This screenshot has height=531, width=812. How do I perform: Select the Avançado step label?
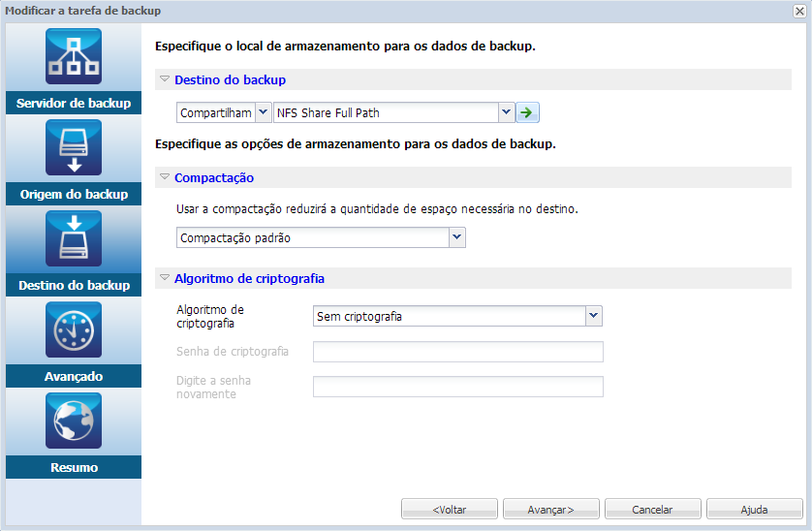pyautogui.click(x=74, y=376)
